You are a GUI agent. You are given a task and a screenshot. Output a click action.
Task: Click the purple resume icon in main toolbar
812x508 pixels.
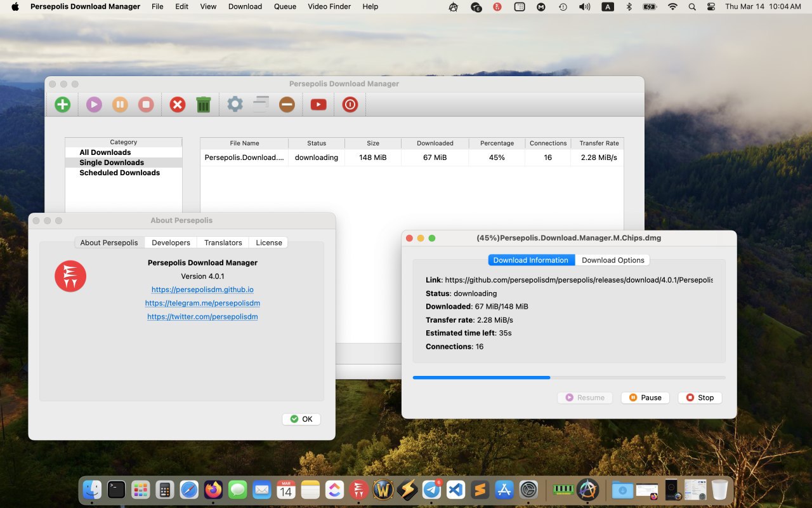pyautogui.click(x=94, y=105)
